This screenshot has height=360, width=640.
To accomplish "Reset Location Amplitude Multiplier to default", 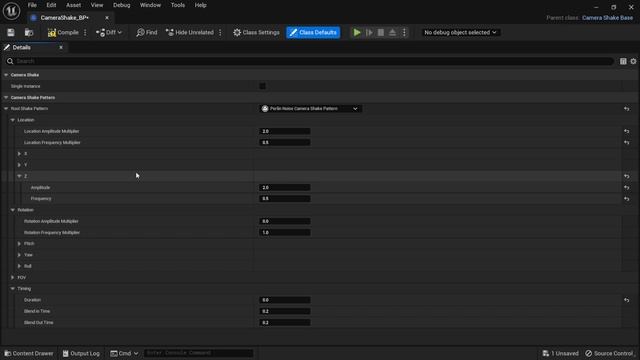I will (627, 131).
